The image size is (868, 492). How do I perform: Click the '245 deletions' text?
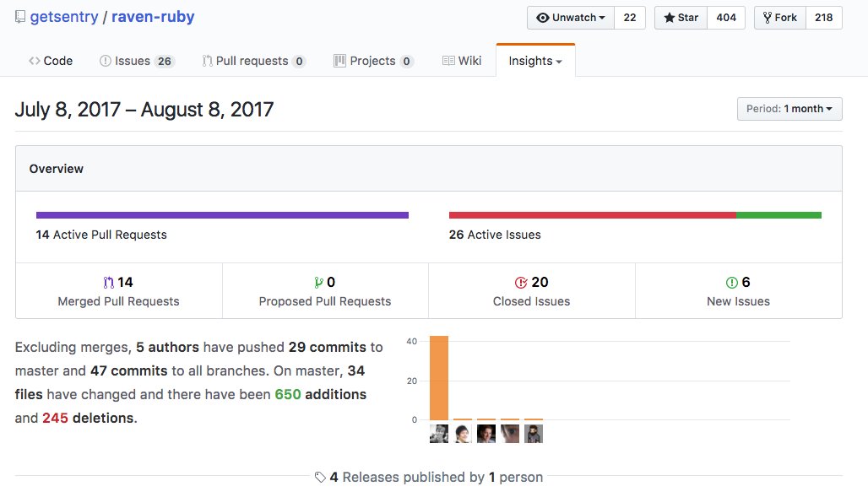point(90,418)
